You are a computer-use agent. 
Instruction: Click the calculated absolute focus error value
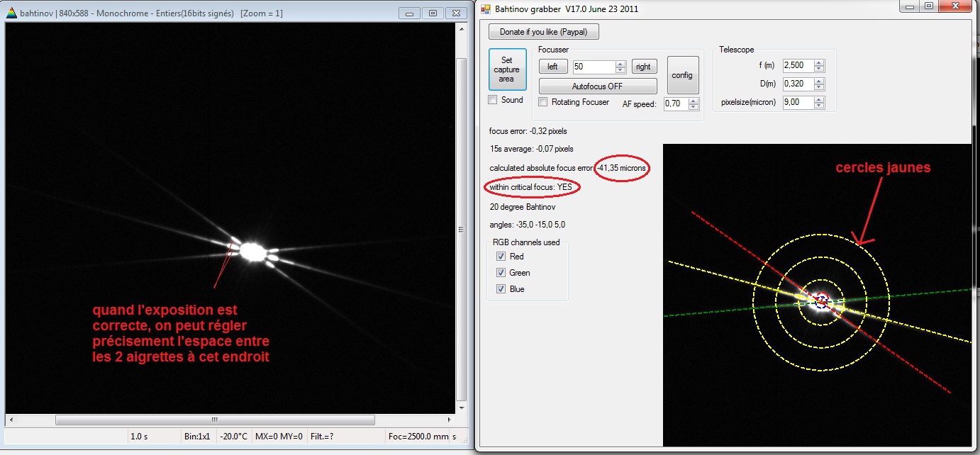click(x=621, y=168)
